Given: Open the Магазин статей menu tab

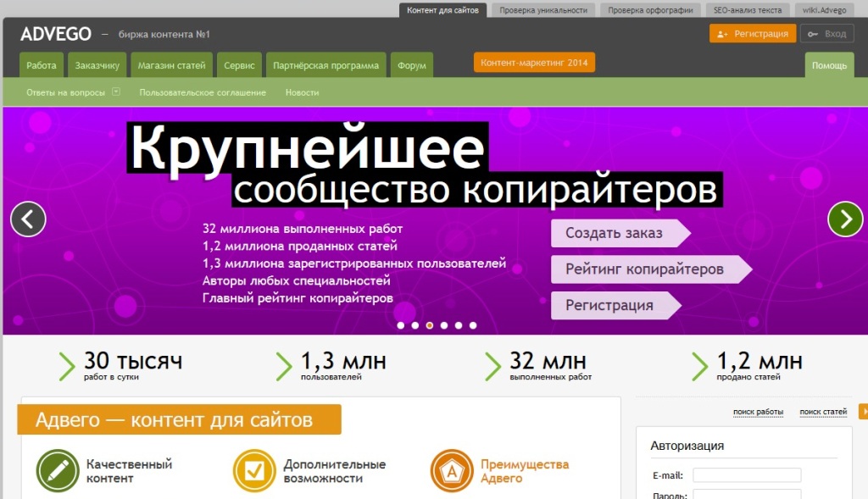Looking at the screenshot, I should tap(172, 65).
